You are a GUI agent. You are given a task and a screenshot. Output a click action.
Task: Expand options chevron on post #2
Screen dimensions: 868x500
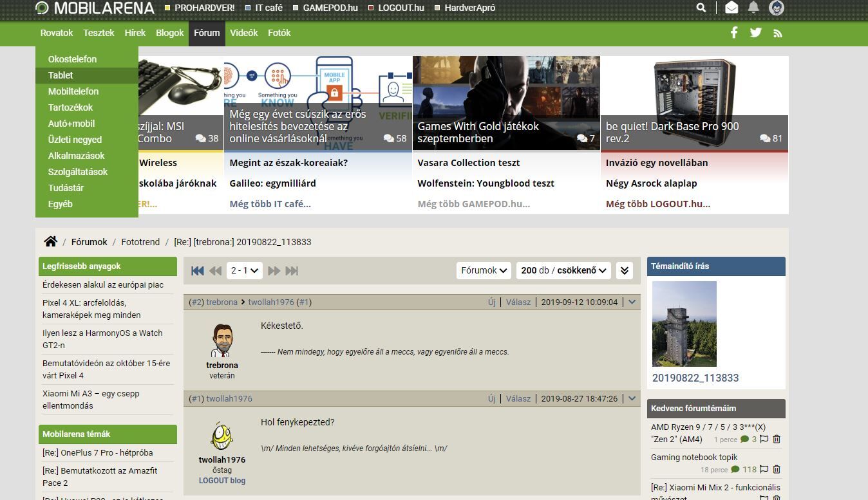click(x=632, y=302)
